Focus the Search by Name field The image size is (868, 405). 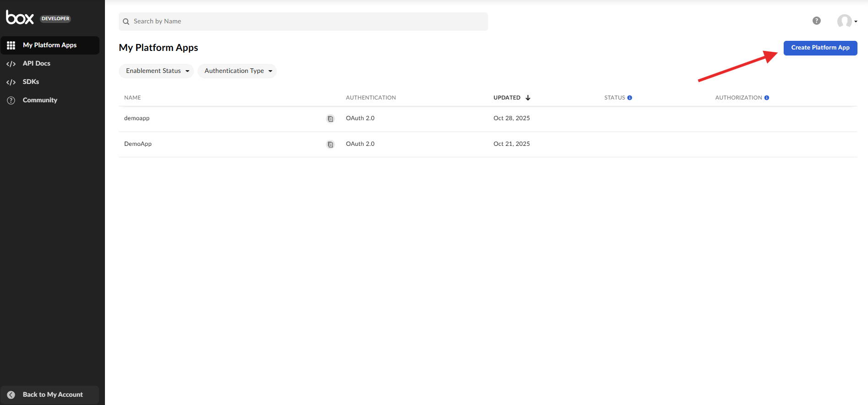pos(303,22)
